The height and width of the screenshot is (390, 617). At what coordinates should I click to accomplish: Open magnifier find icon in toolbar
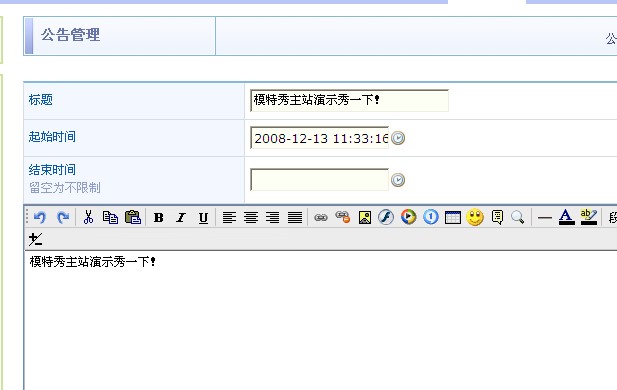[x=517, y=217]
